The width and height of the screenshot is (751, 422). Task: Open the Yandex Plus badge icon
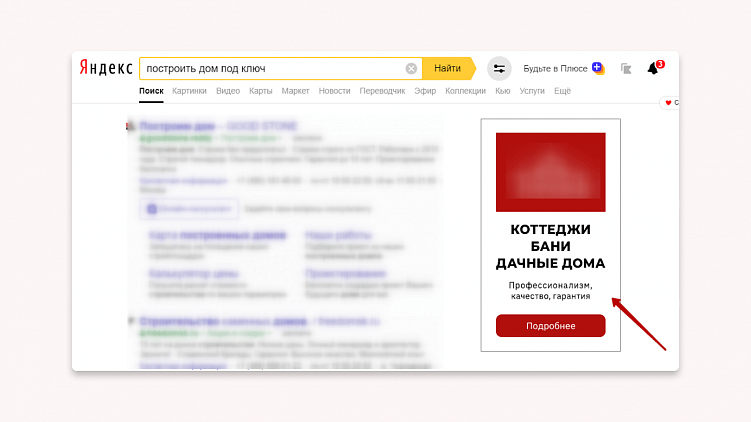(x=598, y=68)
